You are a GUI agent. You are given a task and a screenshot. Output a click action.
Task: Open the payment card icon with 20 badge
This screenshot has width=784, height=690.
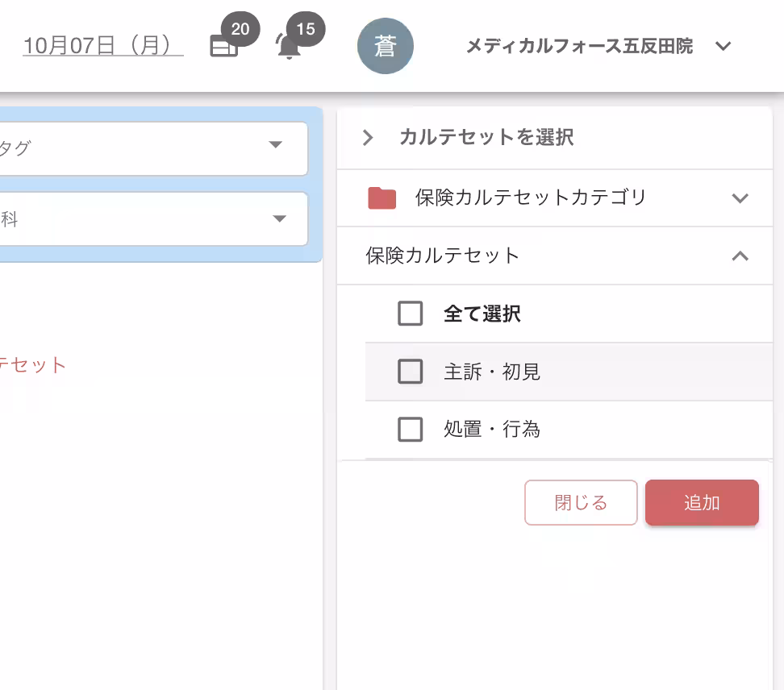tap(224, 46)
